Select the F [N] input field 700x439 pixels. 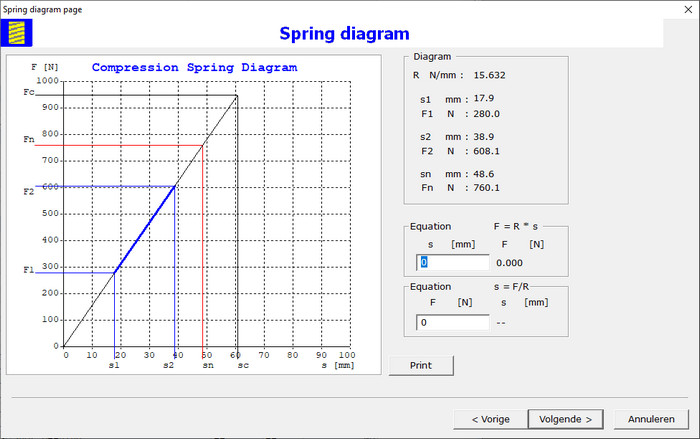[452, 322]
